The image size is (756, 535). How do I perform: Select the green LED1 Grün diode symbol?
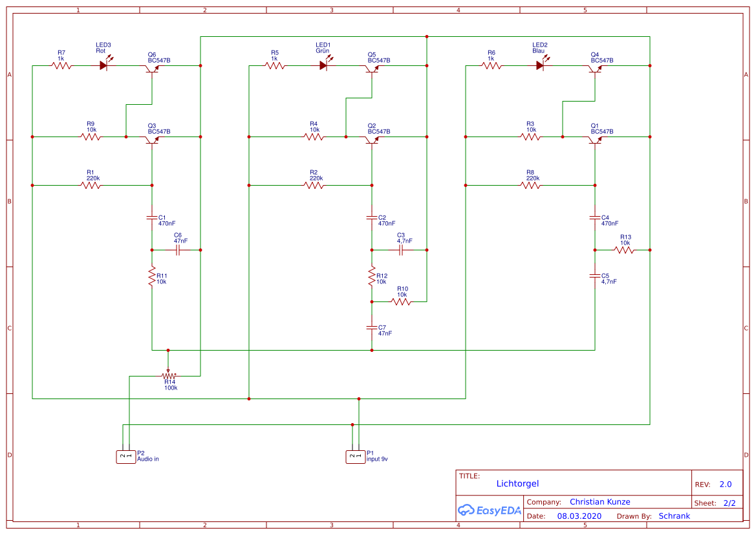tap(324, 65)
